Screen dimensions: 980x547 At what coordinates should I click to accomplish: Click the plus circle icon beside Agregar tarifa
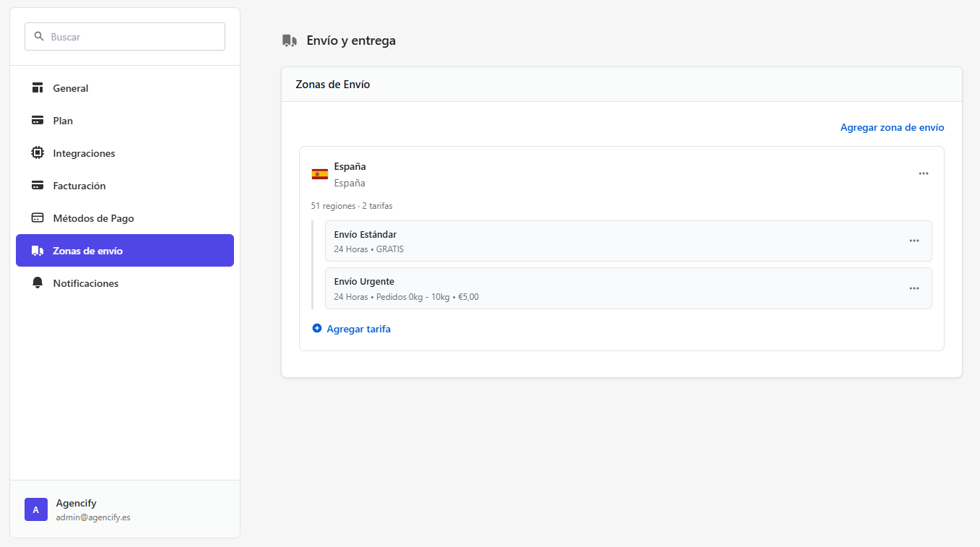point(316,328)
